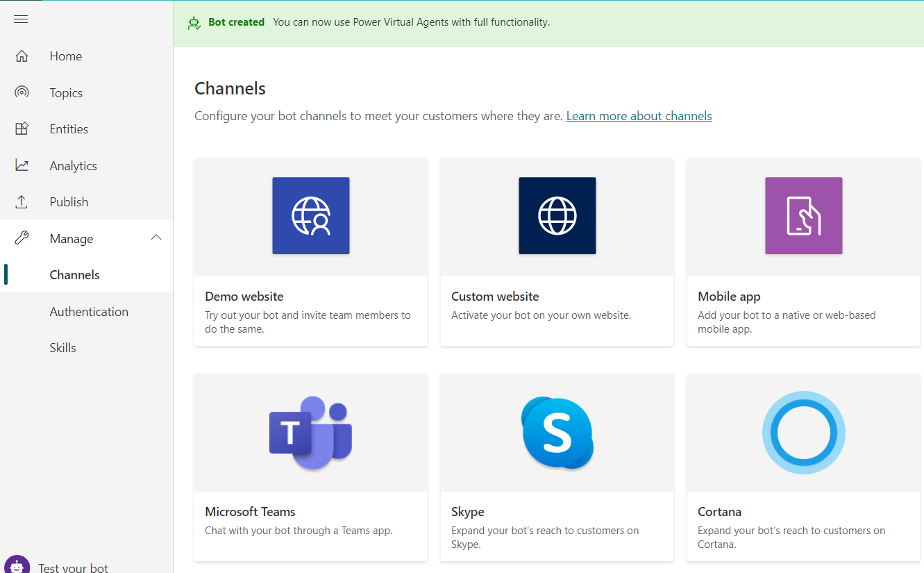Image resolution: width=924 pixels, height=573 pixels.
Task: Click 'Activate your bot on your own website.' text
Action: pyautogui.click(x=541, y=315)
